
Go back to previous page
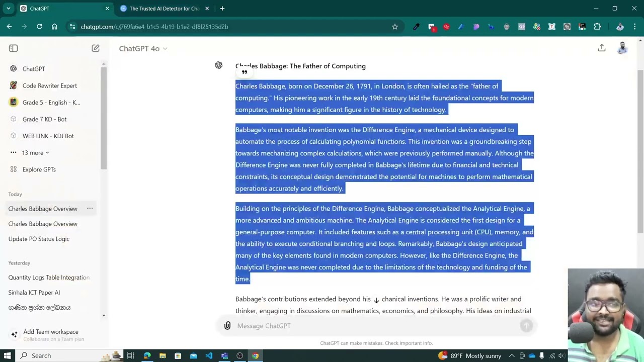tap(9, 27)
